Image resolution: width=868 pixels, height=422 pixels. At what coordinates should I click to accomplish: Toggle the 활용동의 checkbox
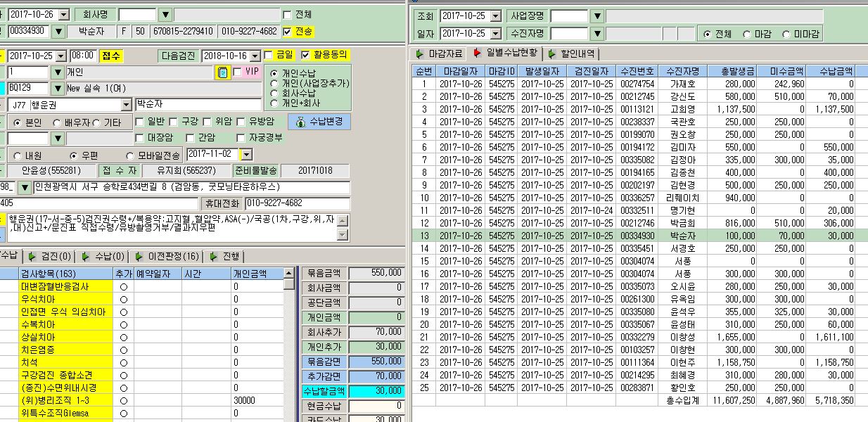tap(305, 55)
